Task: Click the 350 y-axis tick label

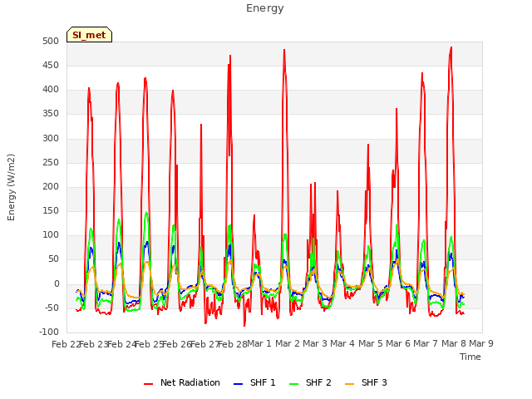Action: pos(51,114)
